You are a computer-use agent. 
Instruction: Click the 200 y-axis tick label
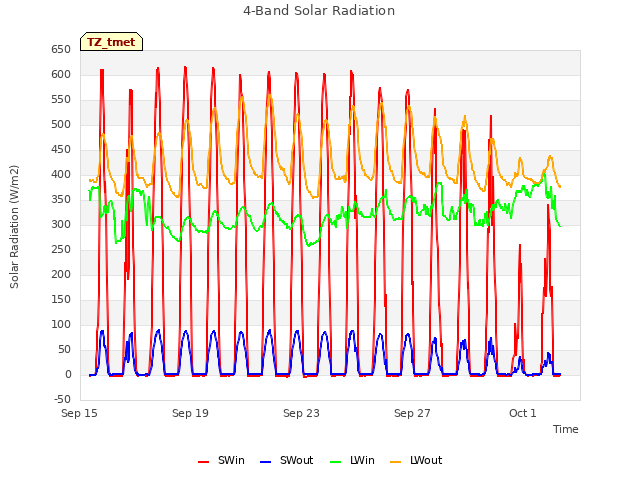[x=61, y=275]
